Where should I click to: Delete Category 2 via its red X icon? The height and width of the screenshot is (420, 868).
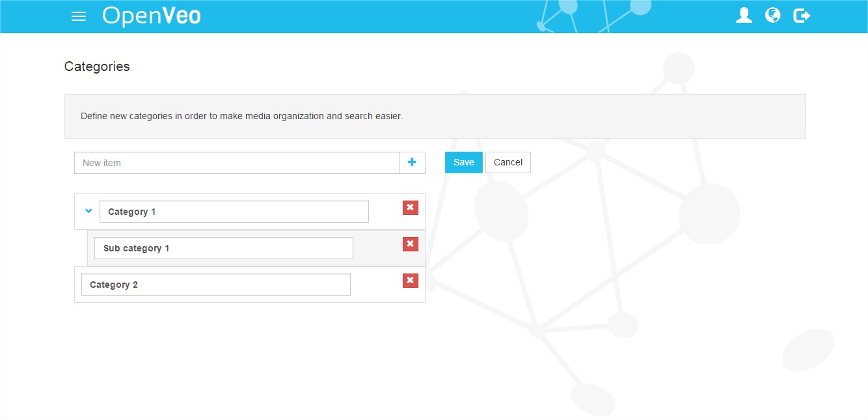[410, 280]
